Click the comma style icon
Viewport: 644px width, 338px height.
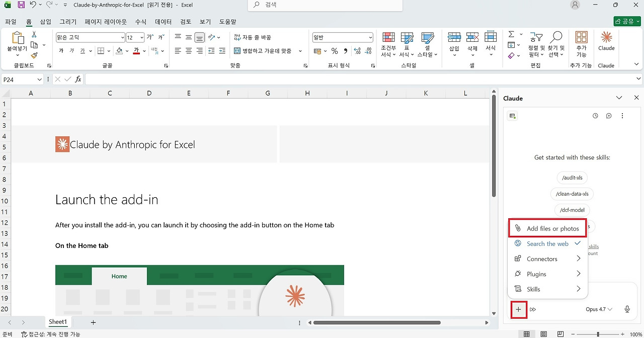pos(345,51)
